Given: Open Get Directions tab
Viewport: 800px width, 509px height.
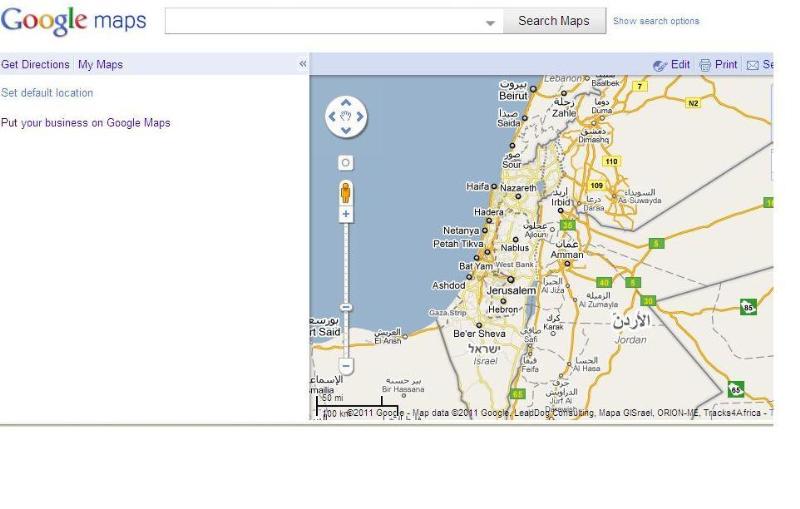Looking at the screenshot, I should 35,65.
